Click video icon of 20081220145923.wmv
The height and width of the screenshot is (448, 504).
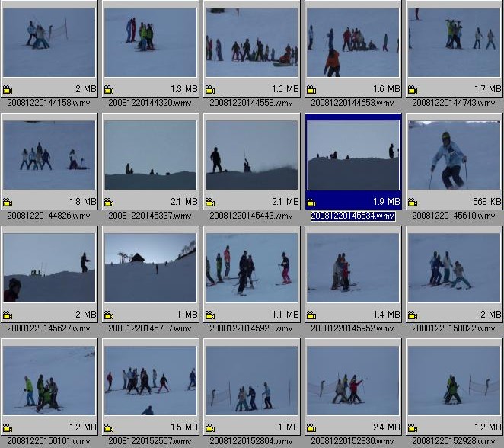pyautogui.click(x=210, y=315)
